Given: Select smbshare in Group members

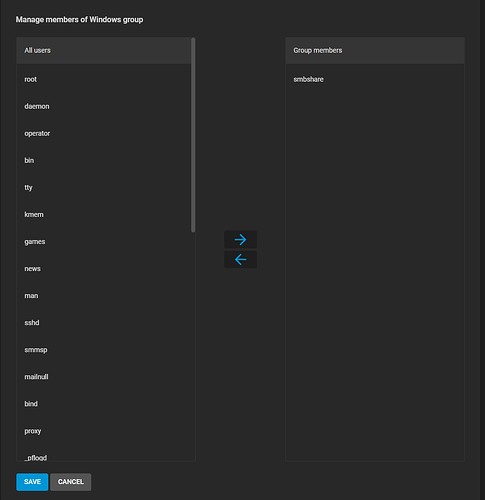Looking at the screenshot, I should coord(375,79).
